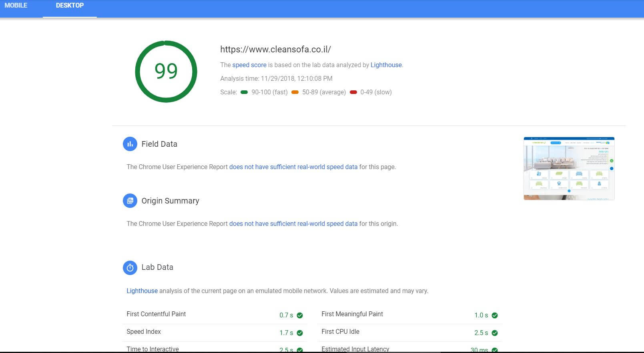This screenshot has width=644, height=353.
Task: Open Field Data insufficient speed data link
Action: pyautogui.click(x=293, y=167)
